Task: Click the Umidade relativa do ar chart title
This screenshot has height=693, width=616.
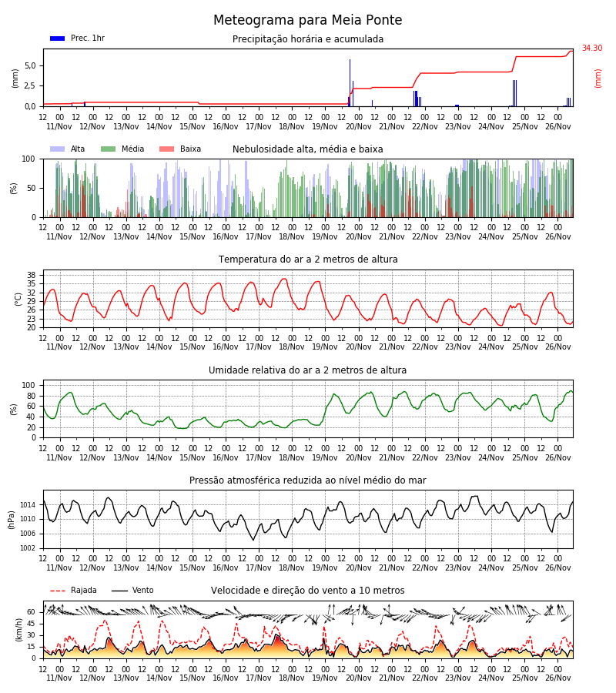Action: (307, 370)
